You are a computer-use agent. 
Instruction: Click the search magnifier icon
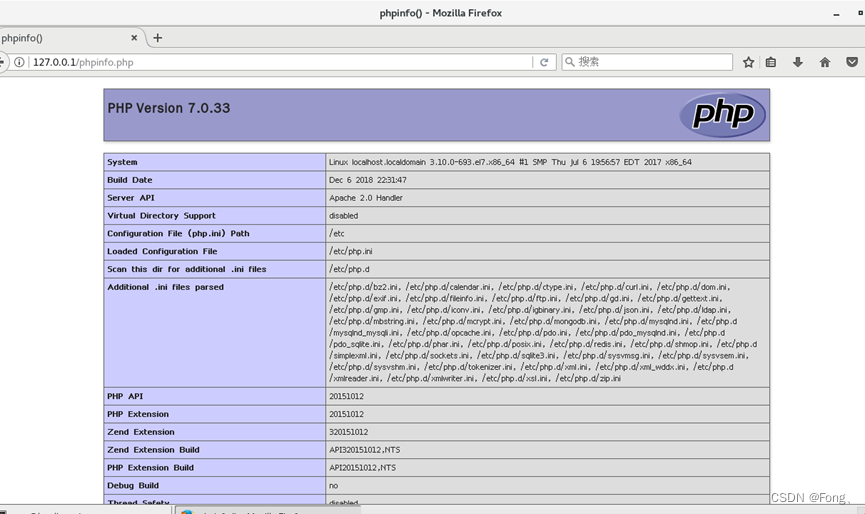[570, 62]
